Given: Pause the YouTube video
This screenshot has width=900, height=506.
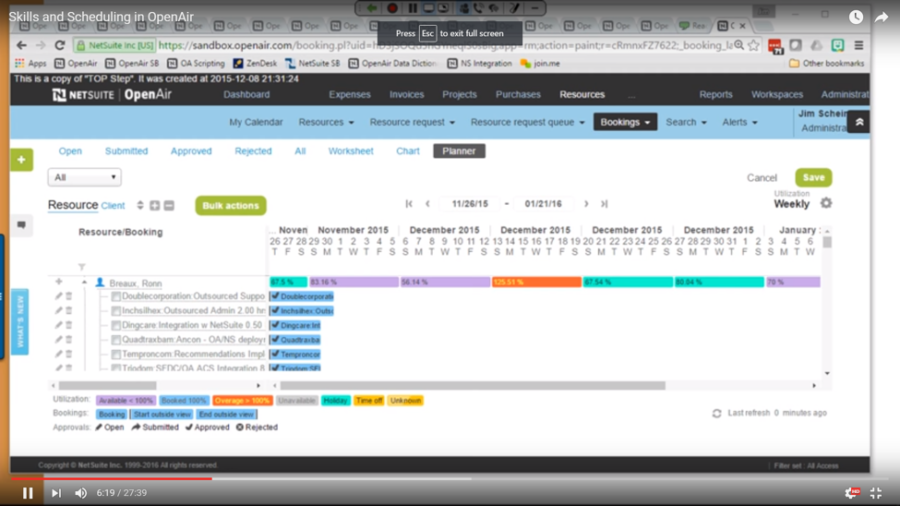Looking at the screenshot, I should click(x=27, y=493).
